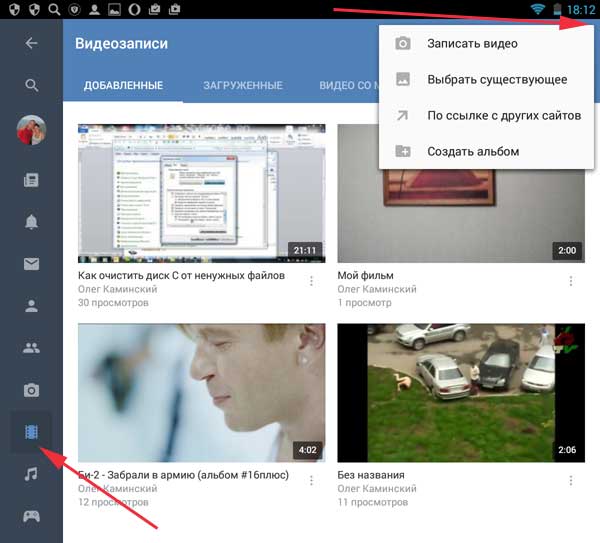Open the news feed sidebar icon
This screenshot has height=543, width=600.
[31, 180]
